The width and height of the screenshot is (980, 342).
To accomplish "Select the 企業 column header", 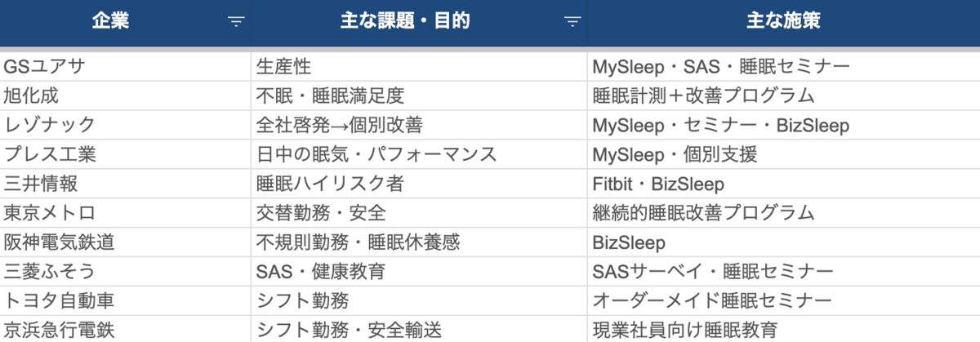I will click(x=126, y=23).
